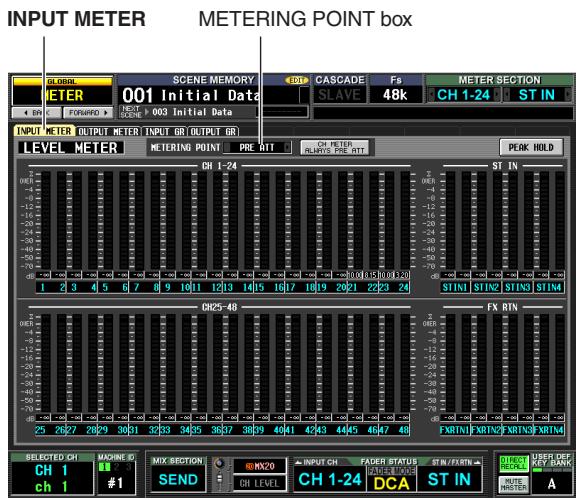The height and width of the screenshot is (500, 579).
Task: Select the CH LEVEL option
Action: (260, 483)
